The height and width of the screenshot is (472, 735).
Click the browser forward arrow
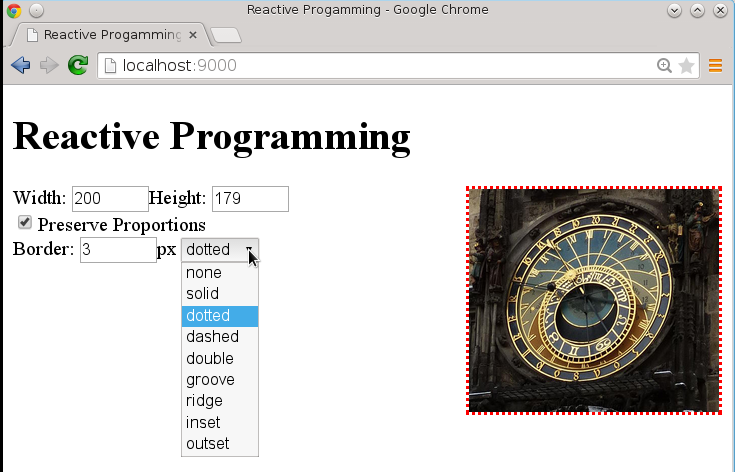[49, 65]
